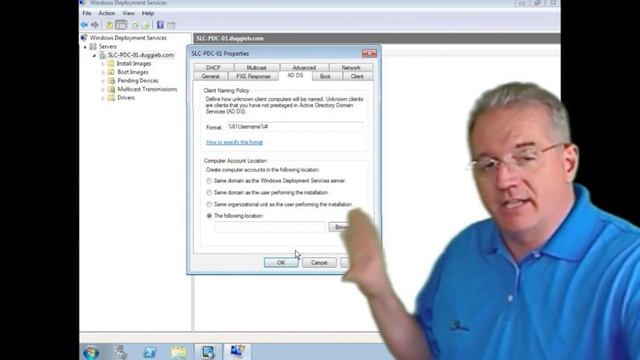The height and width of the screenshot is (360, 640).
Task: Open Server Manager from the taskbar
Action: (x=120, y=352)
